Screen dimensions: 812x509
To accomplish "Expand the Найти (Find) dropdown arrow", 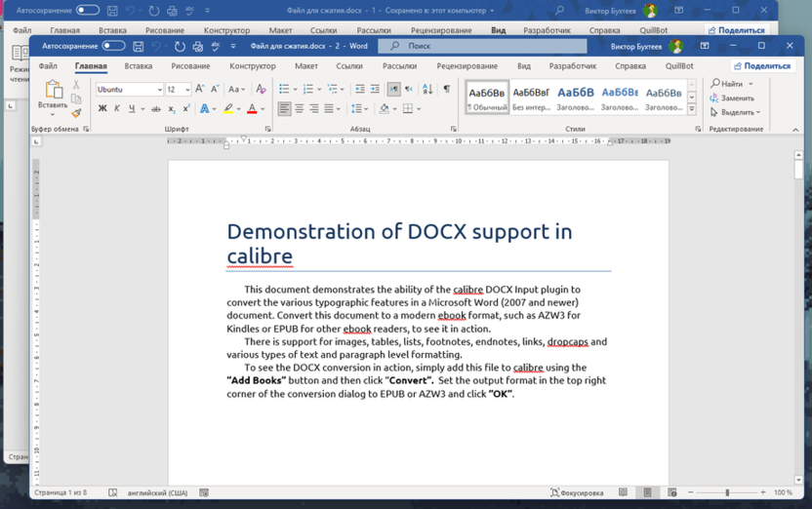I will [x=751, y=84].
